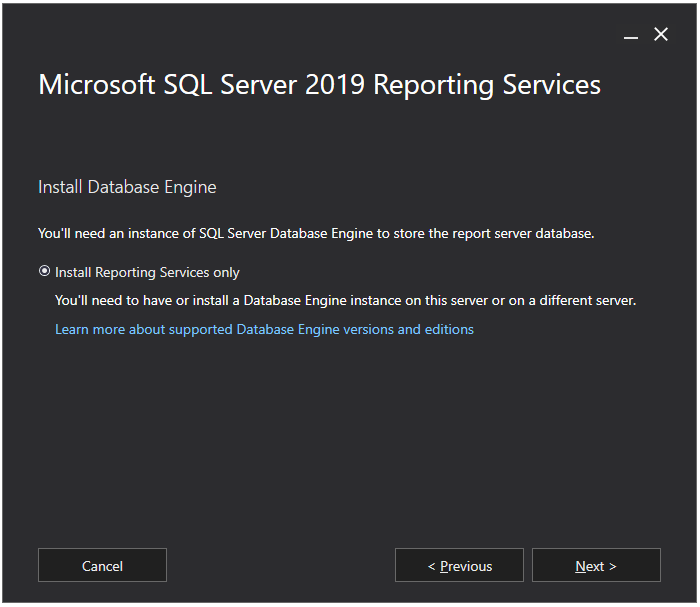The height and width of the screenshot is (607, 700).
Task: Click the Microsoft SQL Server 2019 Reporting Services title
Action: (x=320, y=85)
